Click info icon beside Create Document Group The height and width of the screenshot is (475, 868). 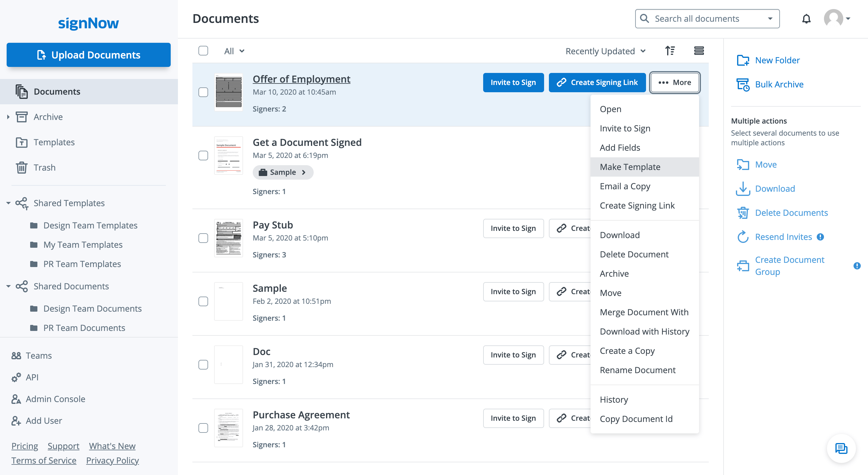coord(857,266)
